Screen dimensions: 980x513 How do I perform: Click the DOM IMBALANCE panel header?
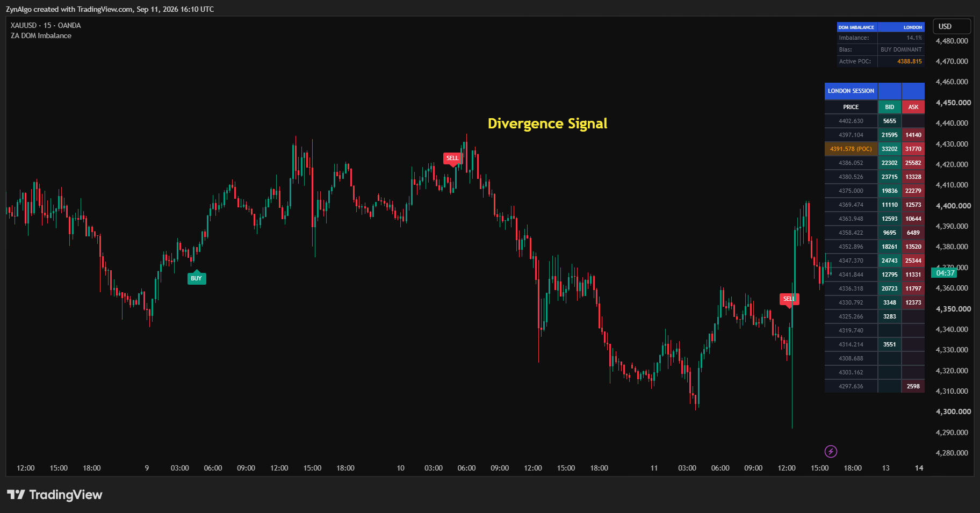856,27
